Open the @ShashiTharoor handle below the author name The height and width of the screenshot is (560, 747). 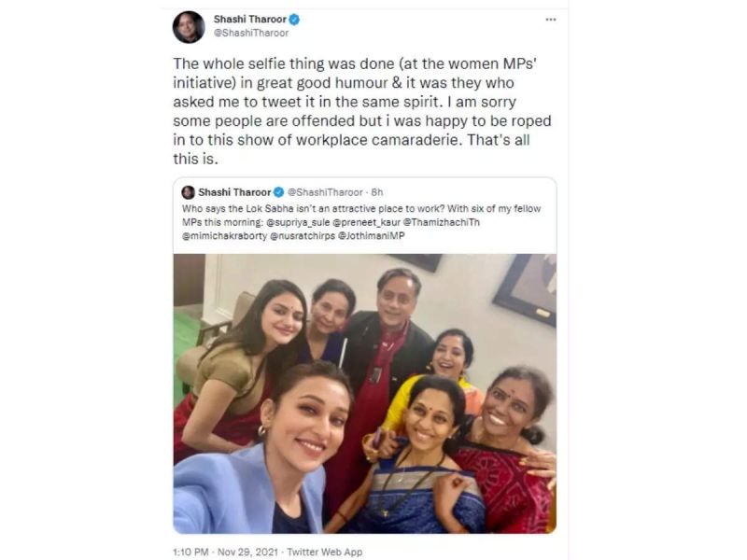[x=249, y=30]
